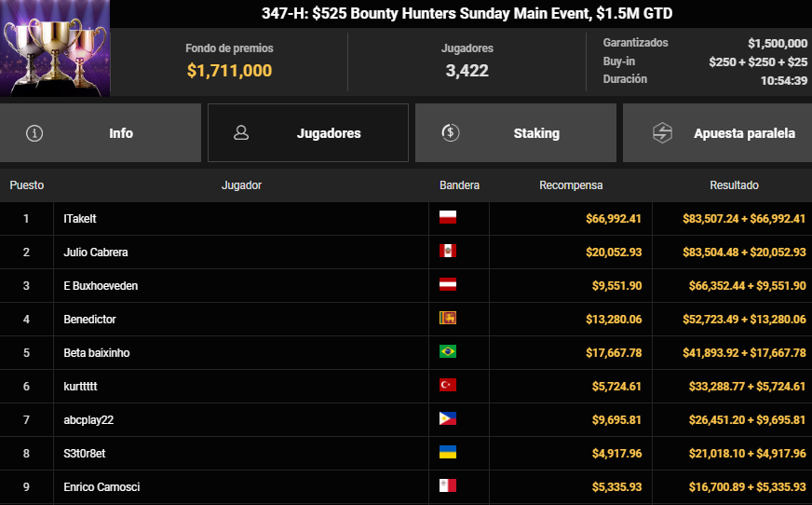Click the Jugadores person icon

(x=241, y=132)
